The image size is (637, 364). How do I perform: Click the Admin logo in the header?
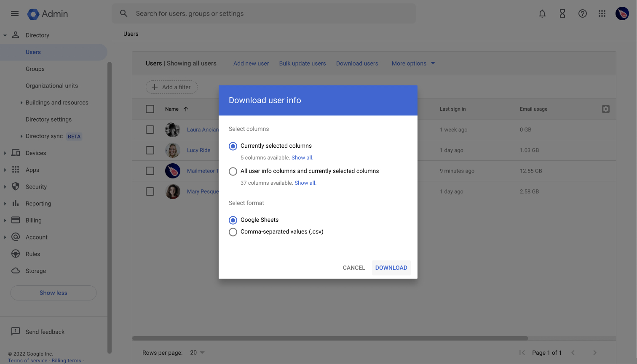click(47, 13)
